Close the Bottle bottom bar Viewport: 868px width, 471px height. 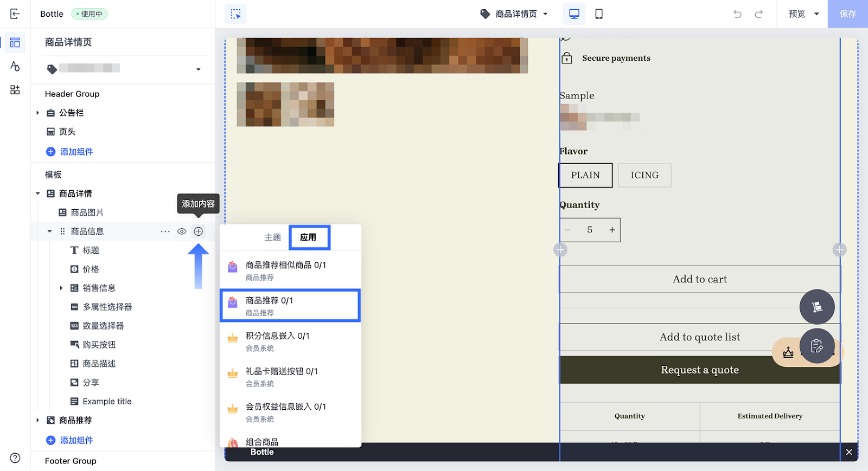849,452
